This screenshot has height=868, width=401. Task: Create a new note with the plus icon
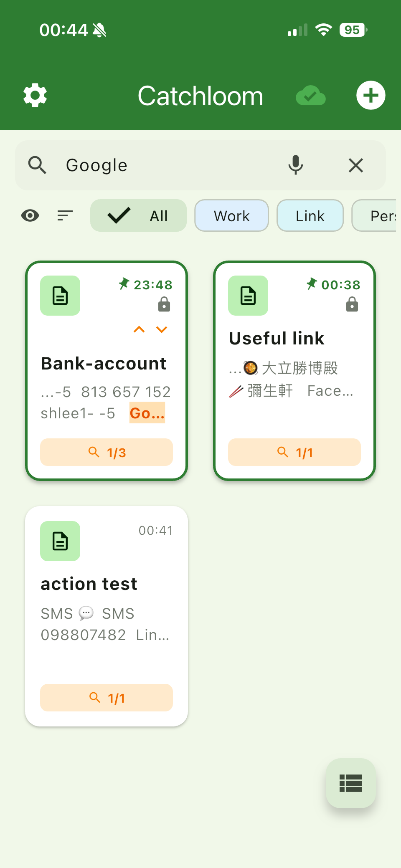[x=371, y=95]
